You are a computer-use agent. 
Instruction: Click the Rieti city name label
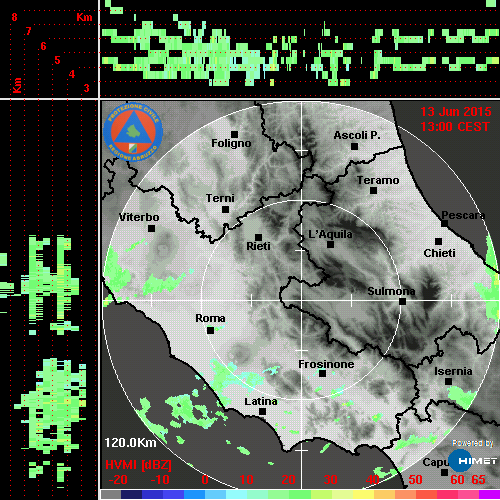click(x=258, y=246)
